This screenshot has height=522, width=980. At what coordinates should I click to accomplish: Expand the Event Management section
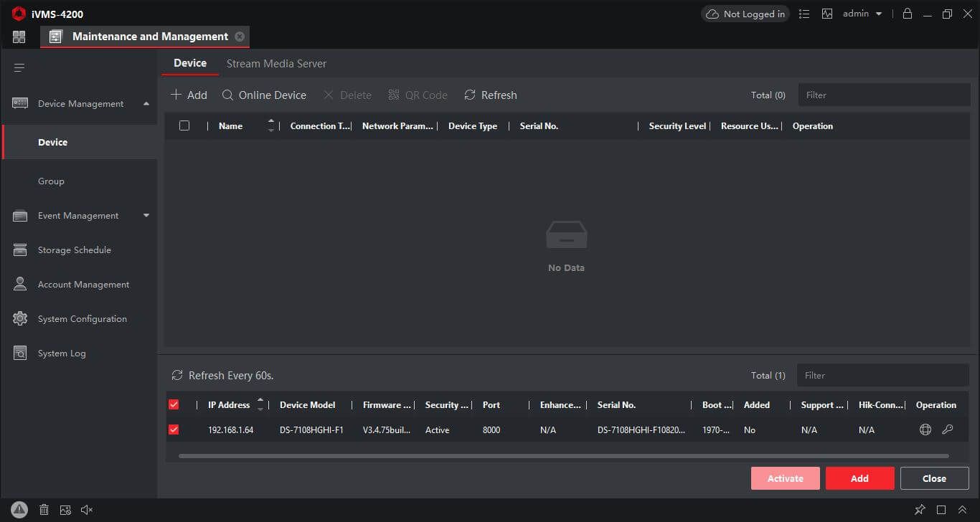coord(146,216)
